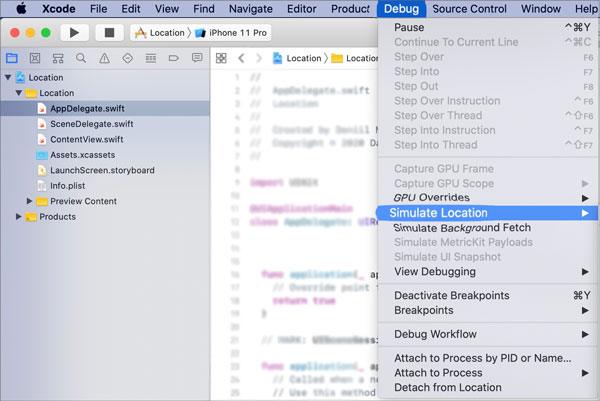
Task: Choose Simulate Background Fetch
Action: pos(488,228)
